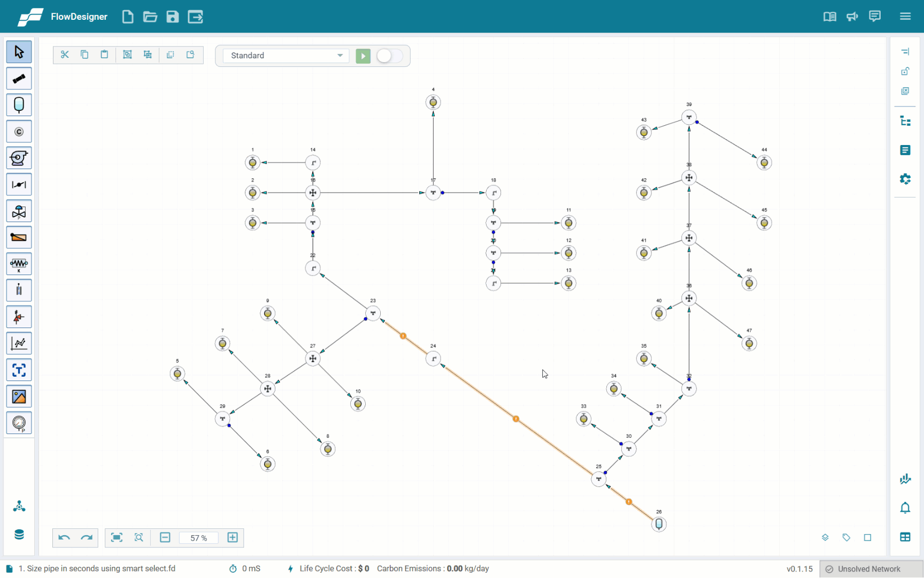
Task: Open the notes document panel tab
Action: point(905,150)
